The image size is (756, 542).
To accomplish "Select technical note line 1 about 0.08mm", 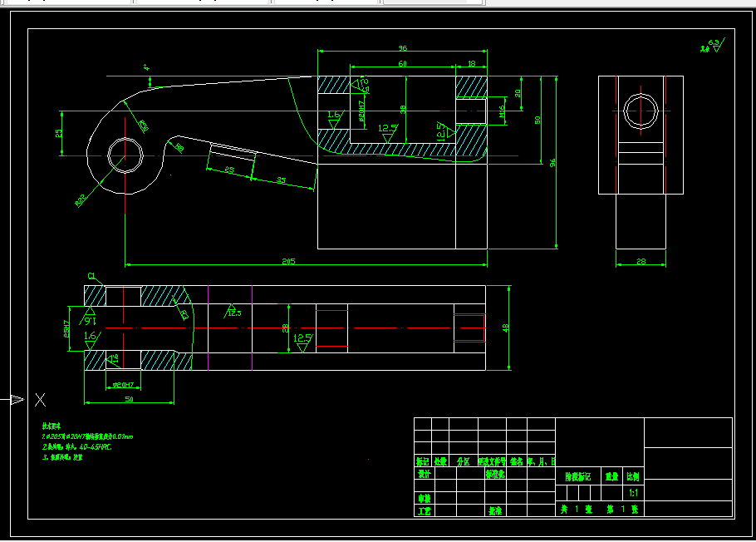I will pyautogui.click(x=87, y=436).
